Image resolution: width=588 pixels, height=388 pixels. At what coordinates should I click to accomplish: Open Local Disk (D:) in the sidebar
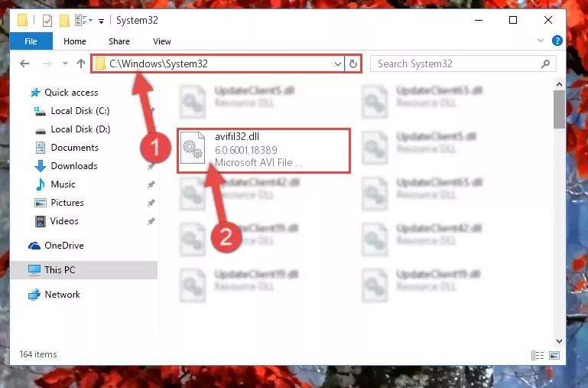[x=80, y=129]
